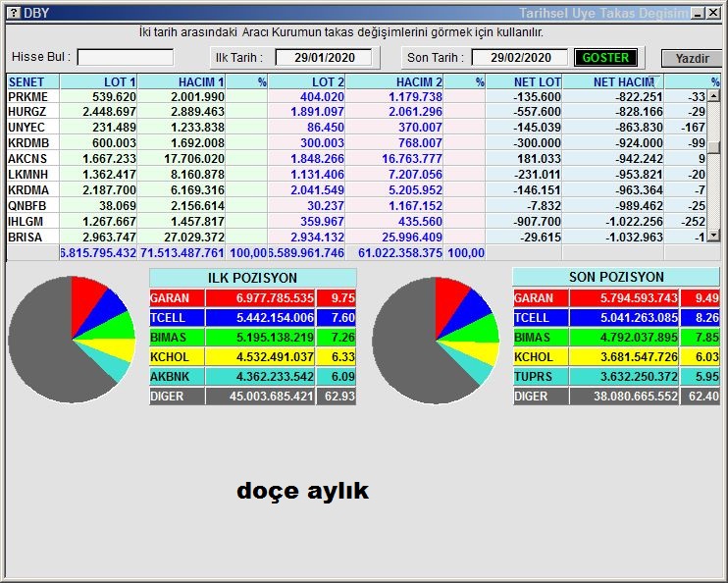Click the Yazdir print button
Viewport: 728px width, 583px height.
691,58
